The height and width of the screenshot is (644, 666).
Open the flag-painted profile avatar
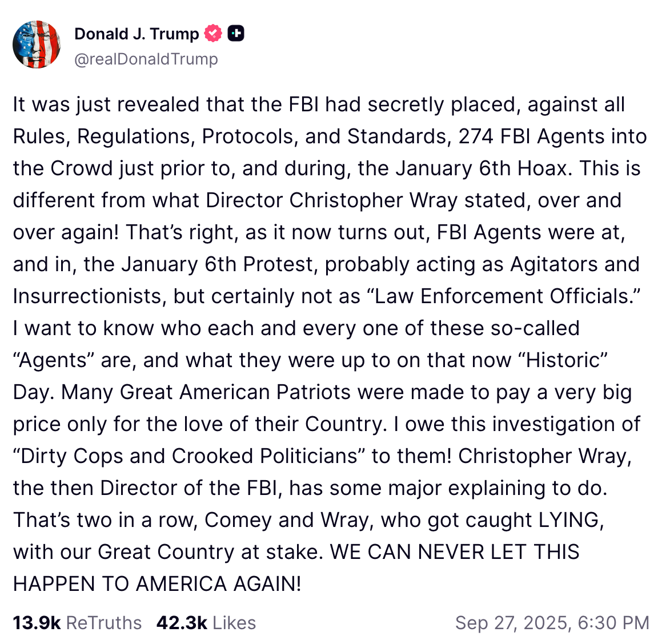[37, 45]
